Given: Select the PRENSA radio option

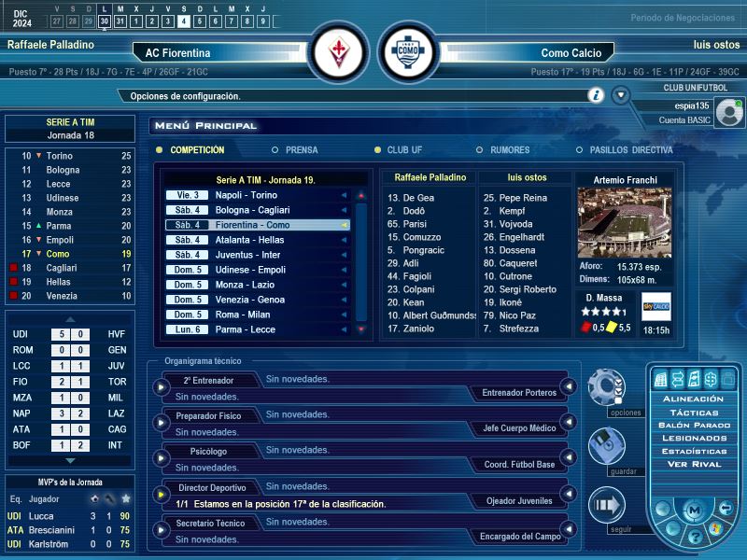Looking at the screenshot, I should 275,149.
